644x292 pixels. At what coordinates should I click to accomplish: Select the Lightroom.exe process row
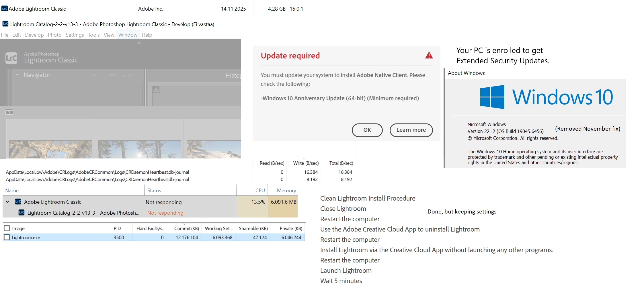tap(154, 237)
